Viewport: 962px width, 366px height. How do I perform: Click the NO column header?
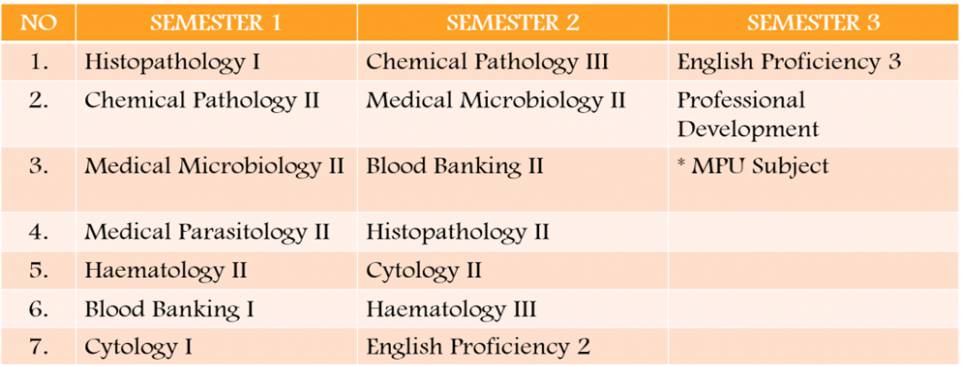coord(38,23)
